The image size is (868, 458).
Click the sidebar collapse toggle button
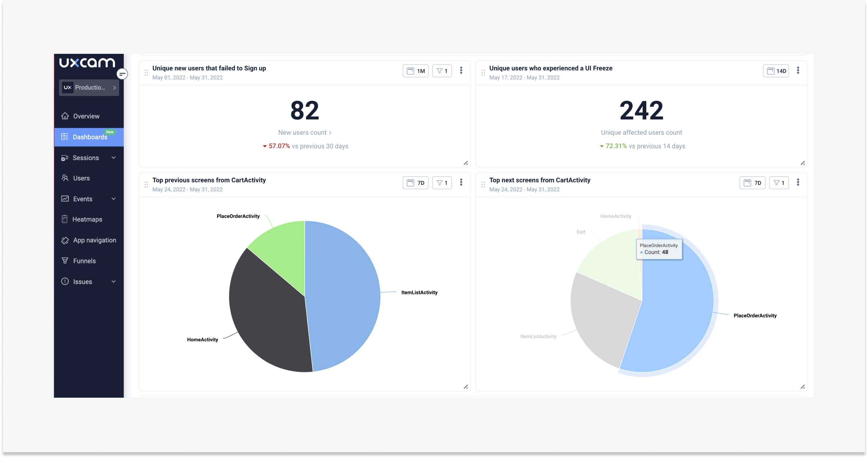tap(122, 74)
